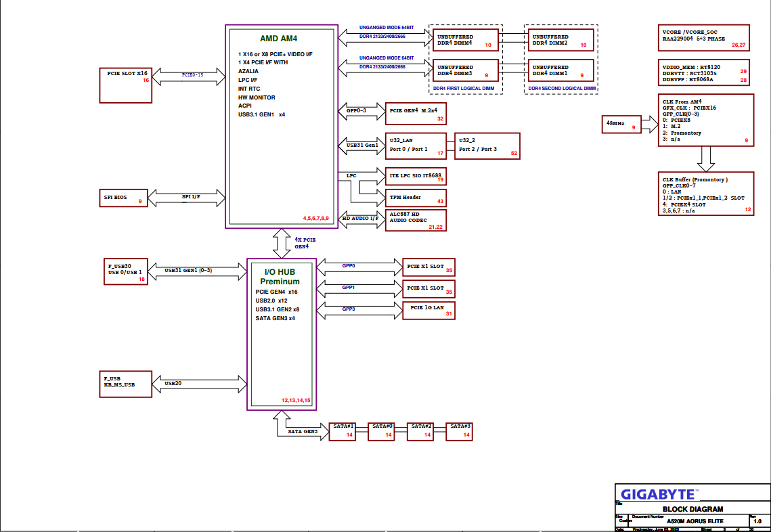Image resolution: width=771 pixels, height=532 pixels.
Task: Click page reference 4,5,6,7,8,9
Action: pos(315,218)
